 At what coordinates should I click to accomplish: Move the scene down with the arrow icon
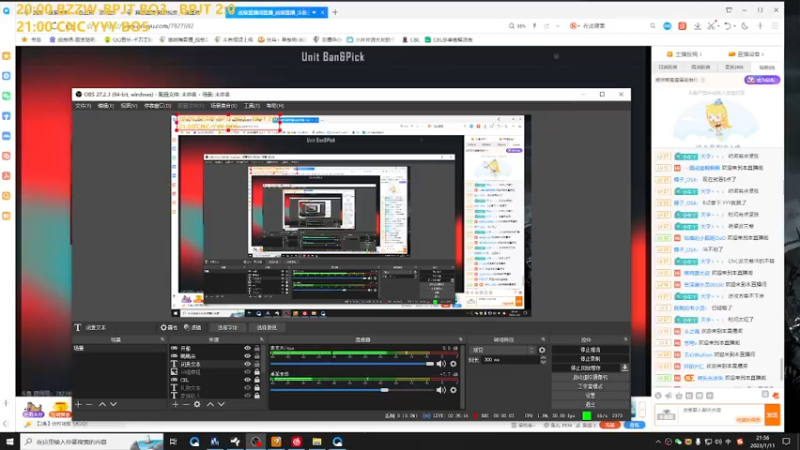(x=113, y=404)
